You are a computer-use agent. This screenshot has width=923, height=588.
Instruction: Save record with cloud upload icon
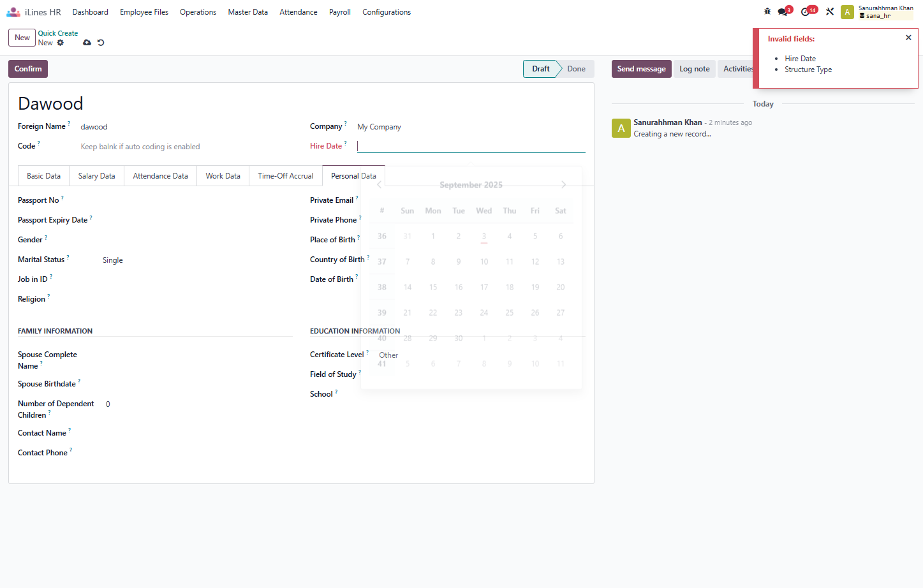click(x=87, y=43)
